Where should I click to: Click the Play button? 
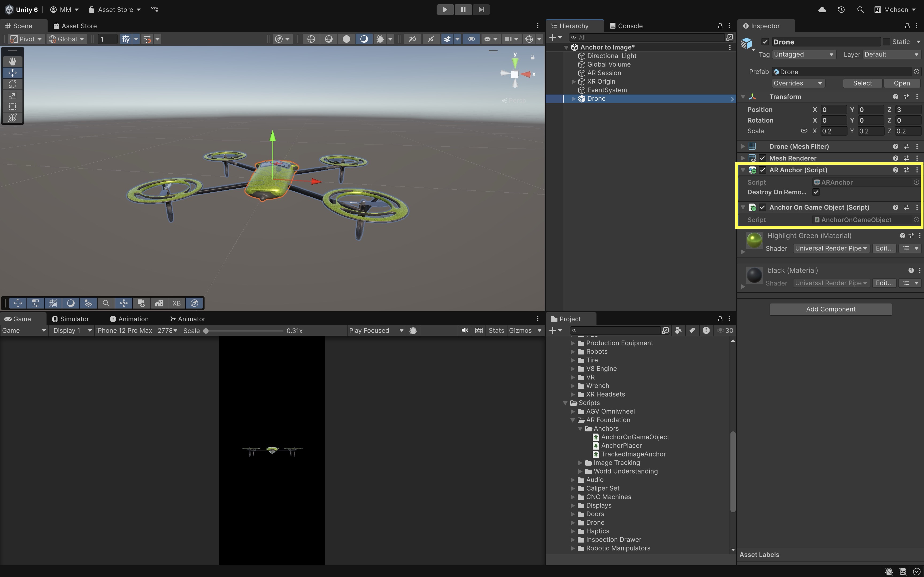click(445, 10)
